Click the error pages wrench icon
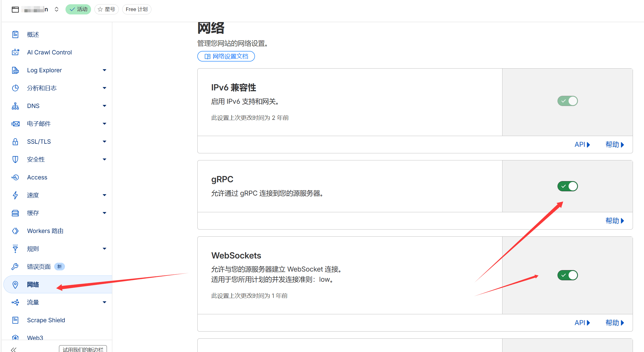This screenshot has height=352, width=644. (15, 267)
